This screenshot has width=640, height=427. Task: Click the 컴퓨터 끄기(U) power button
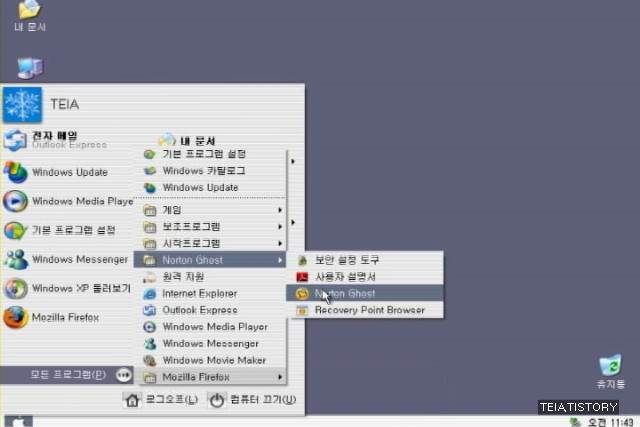pos(253,400)
